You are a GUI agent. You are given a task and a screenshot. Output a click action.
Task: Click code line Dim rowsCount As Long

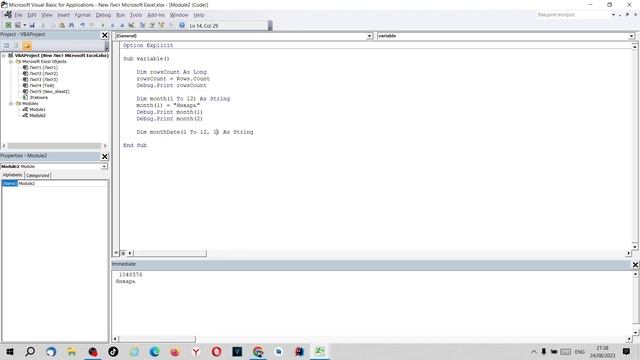171,72
